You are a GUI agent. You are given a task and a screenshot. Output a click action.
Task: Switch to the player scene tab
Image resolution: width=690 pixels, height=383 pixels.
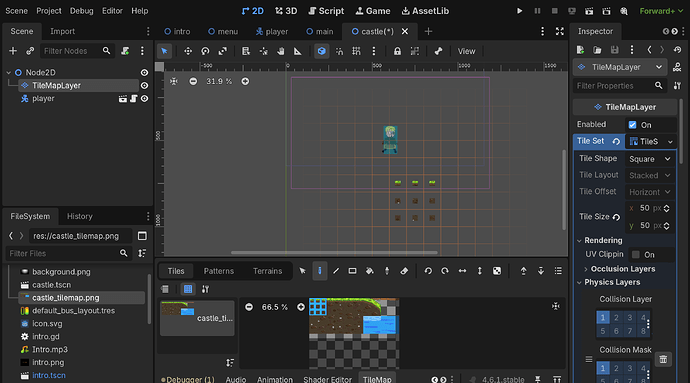pyautogui.click(x=272, y=31)
